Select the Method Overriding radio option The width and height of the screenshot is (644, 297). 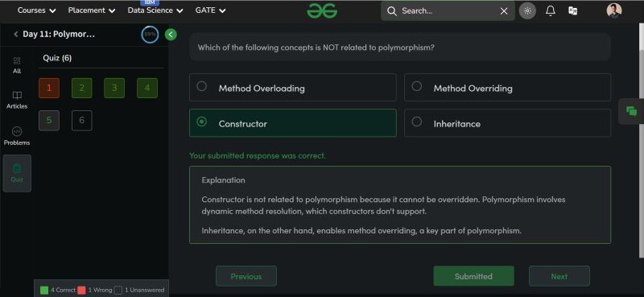[507, 87]
